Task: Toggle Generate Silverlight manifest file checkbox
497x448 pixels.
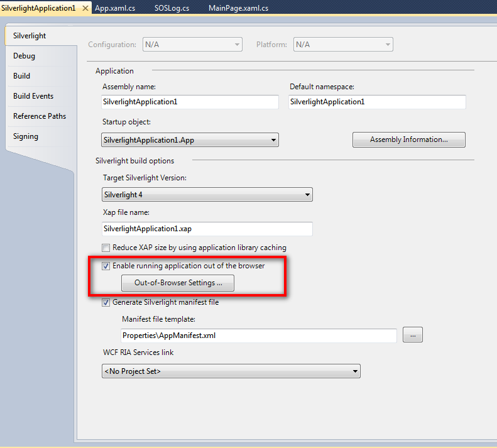Action: (x=106, y=302)
